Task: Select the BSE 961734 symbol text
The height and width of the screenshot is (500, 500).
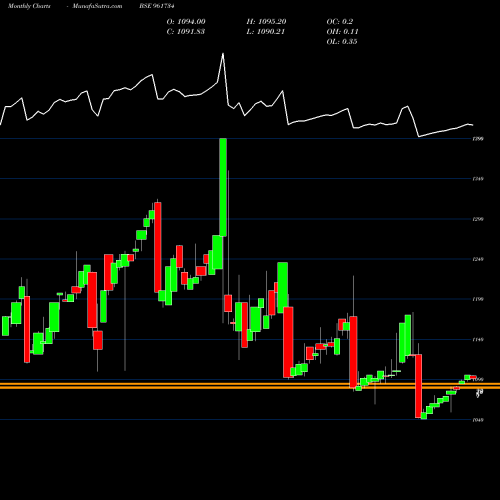Action: [x=157, y=6]
